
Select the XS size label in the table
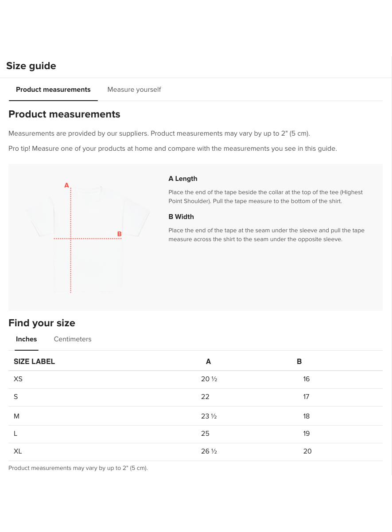pyautogui.click(x=18, y=379)
